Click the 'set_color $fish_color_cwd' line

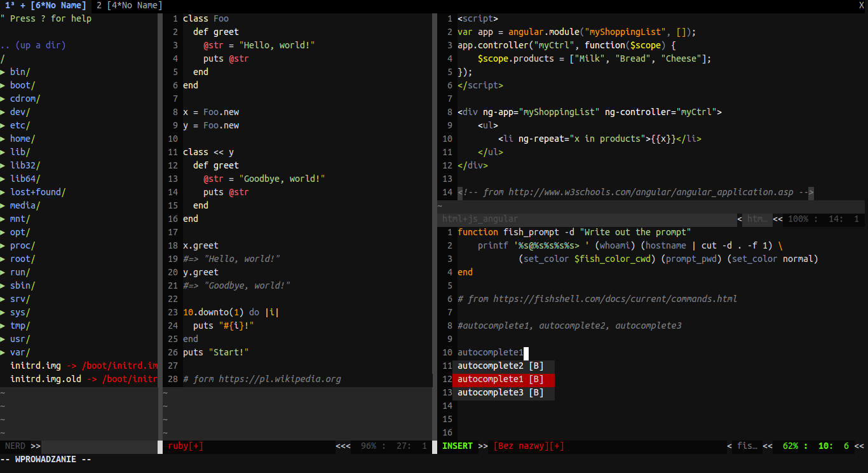[x=668, y=259]
